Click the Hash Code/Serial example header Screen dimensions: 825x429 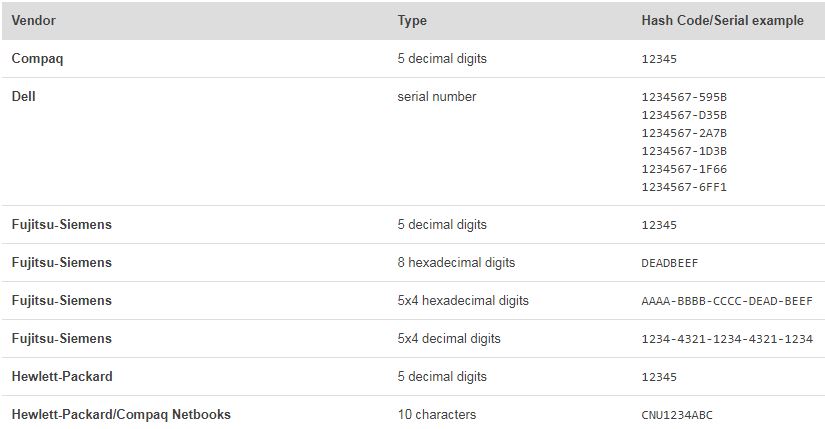point(722,20)
